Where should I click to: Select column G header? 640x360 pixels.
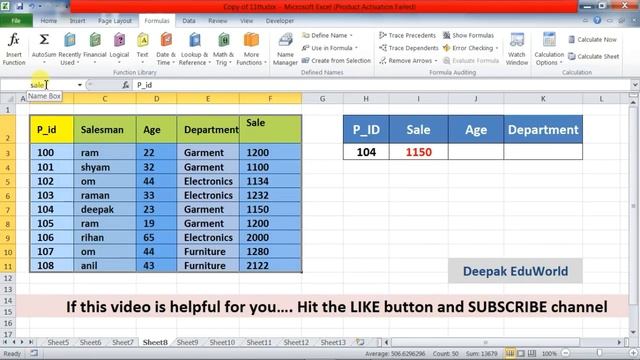322,99
